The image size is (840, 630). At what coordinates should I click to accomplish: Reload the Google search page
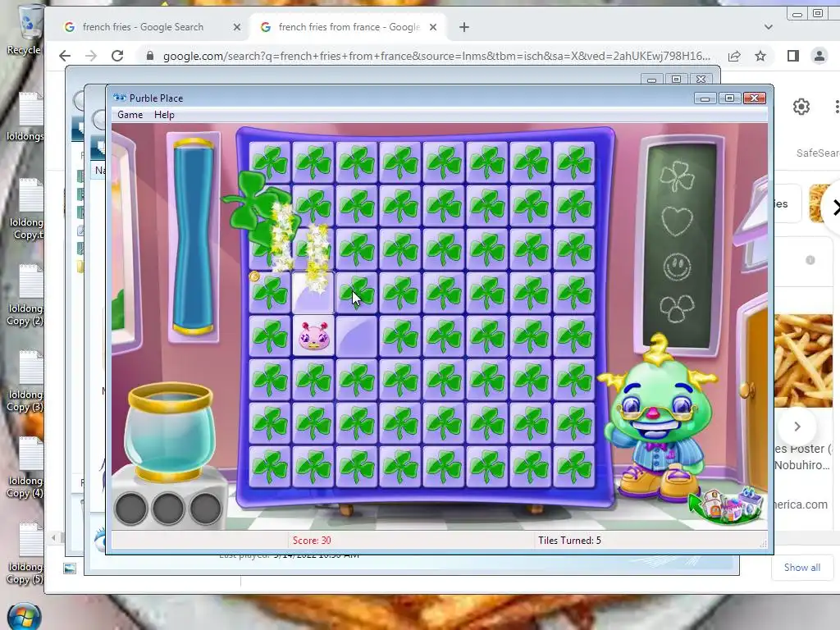point(117,56)
